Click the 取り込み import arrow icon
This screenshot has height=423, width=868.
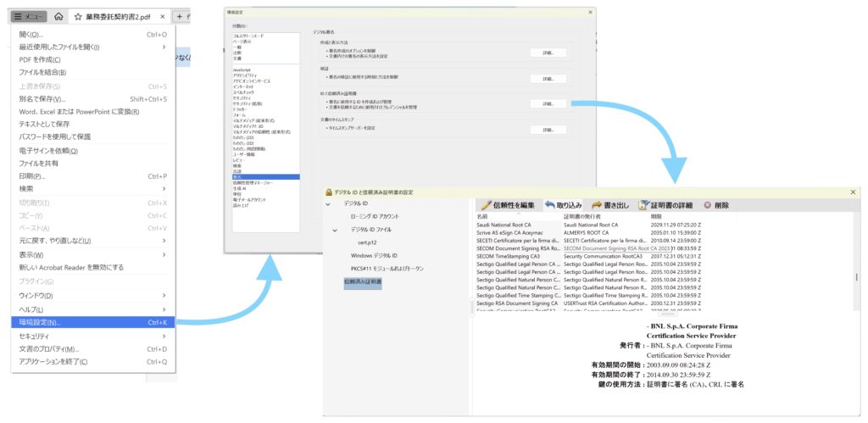(549, 205)
